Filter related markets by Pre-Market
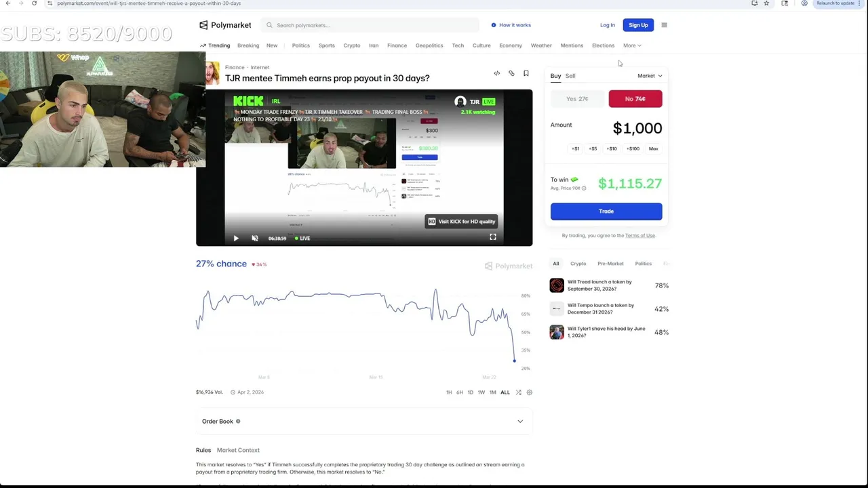Image resolution: width=868 pixels, height=488 pixels. pos(610,264)
